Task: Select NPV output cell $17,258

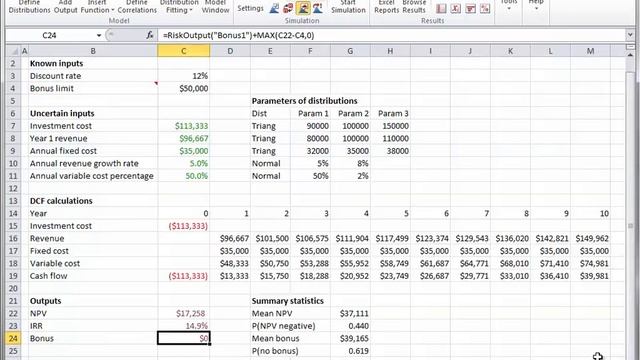Action: pos(184,313)
